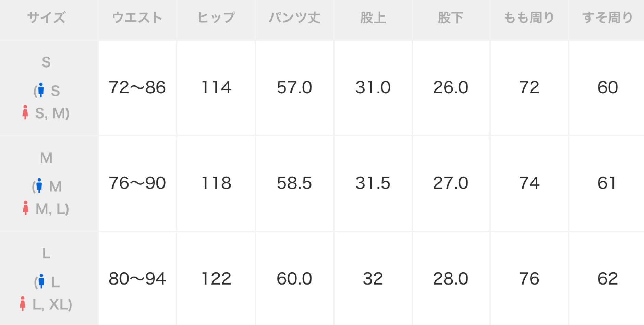Select the thigh value 76
644x325 pixels.
coord(529,279)
